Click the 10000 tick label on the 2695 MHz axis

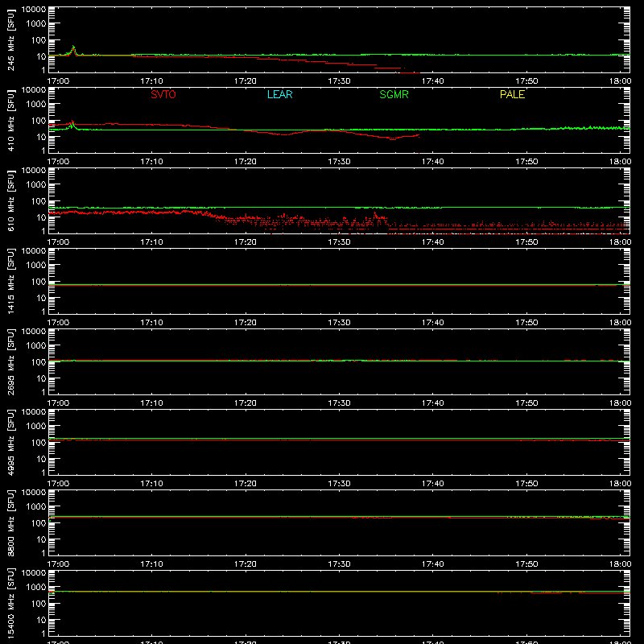[x=34, y=332]
